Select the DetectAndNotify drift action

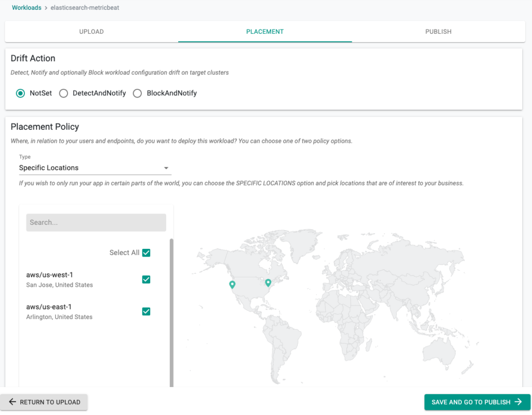[x=63, y=93]
